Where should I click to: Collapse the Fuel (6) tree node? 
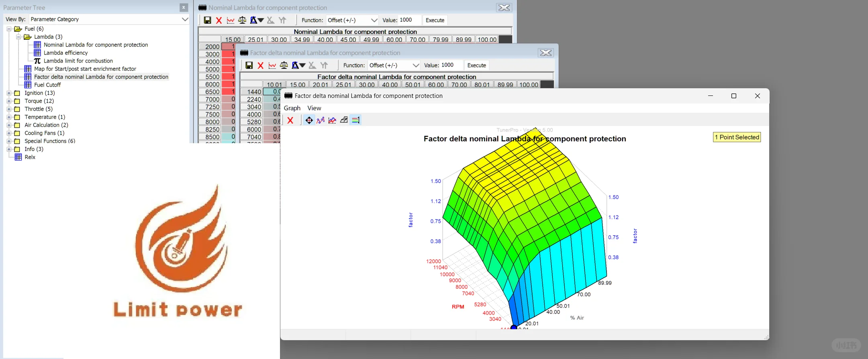9,29
